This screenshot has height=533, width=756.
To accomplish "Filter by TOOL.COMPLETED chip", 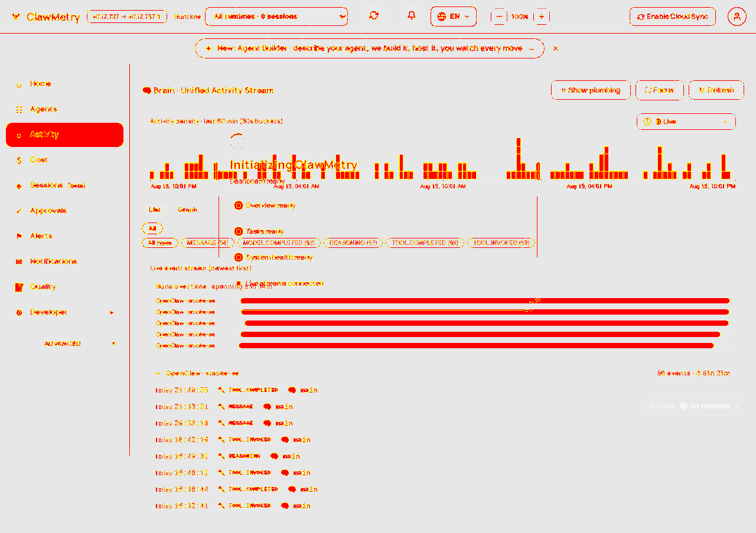I will pyautogui.click(x=425, y=243).
